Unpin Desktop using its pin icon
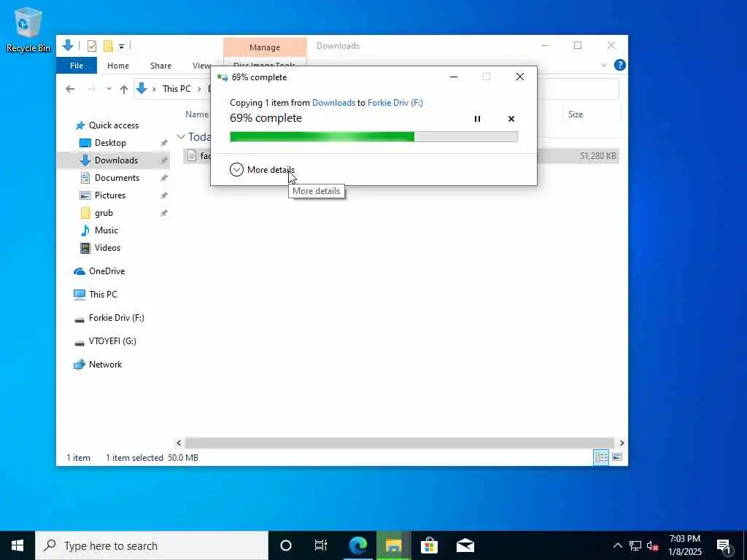 (163, 143)
